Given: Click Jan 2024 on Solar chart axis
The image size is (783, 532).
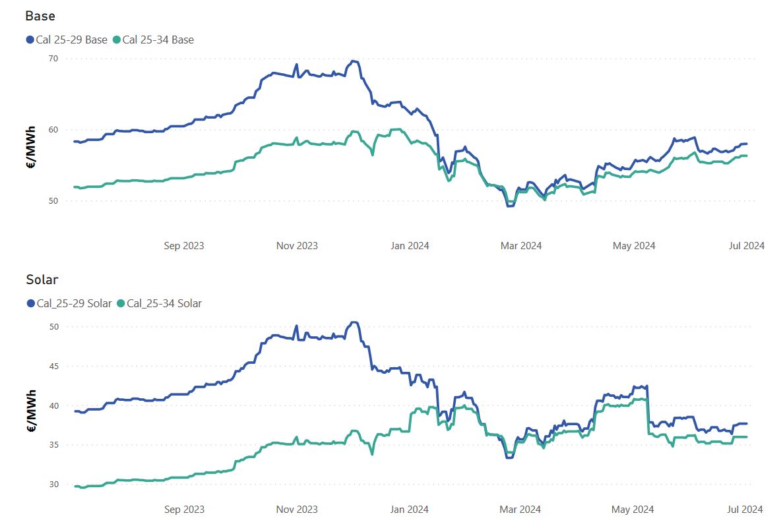Looking at the screenshot, I should pos(410,509).
